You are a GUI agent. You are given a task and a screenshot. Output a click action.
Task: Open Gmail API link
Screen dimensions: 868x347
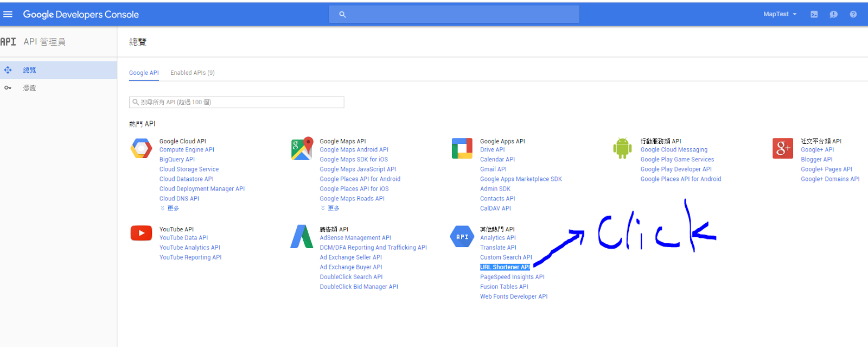coord(493,169)
